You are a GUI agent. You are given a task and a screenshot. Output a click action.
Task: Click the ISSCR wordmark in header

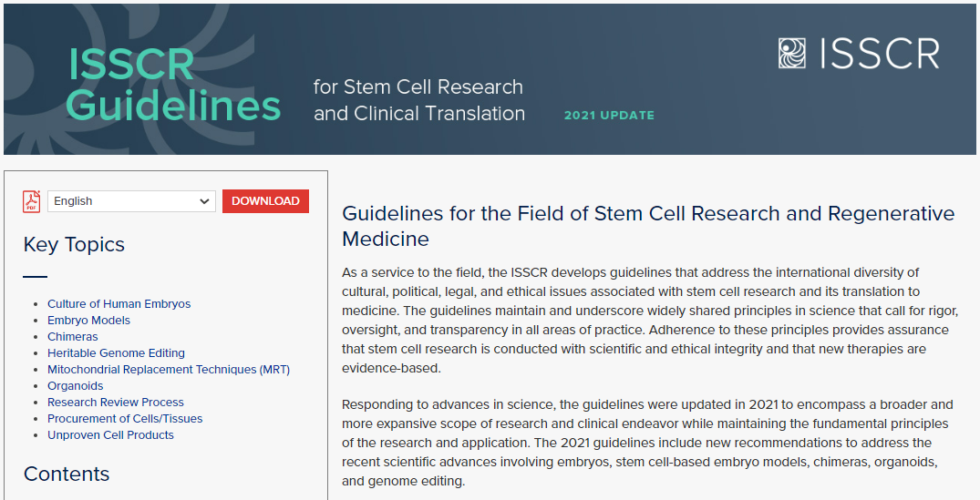click(x=879, y=54)
